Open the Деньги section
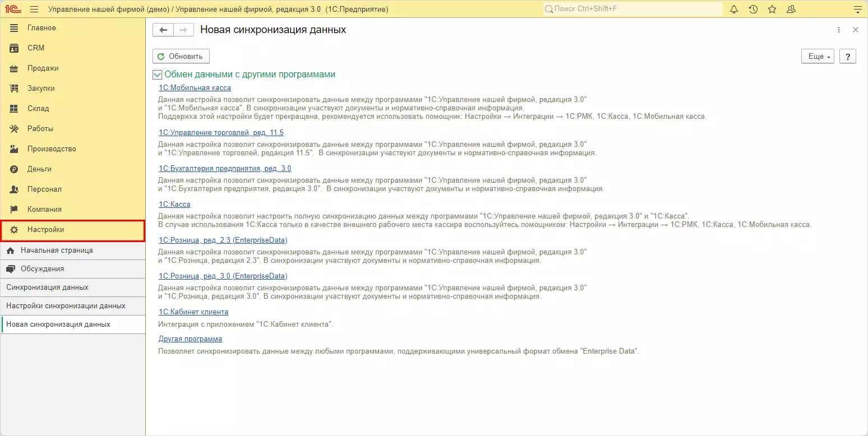 coord(73,169)
